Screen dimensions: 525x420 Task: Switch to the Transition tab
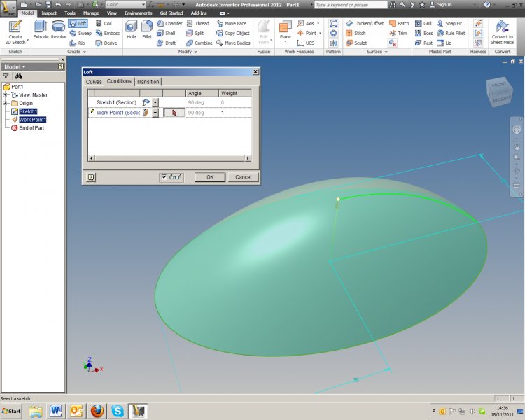[148, 82]
